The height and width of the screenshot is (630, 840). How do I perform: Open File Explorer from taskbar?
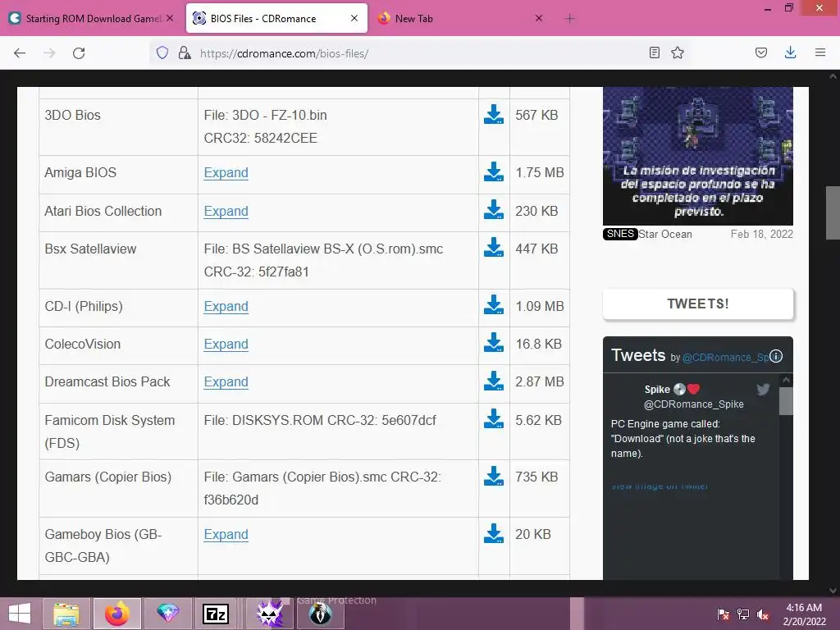[x=66, y=614]
